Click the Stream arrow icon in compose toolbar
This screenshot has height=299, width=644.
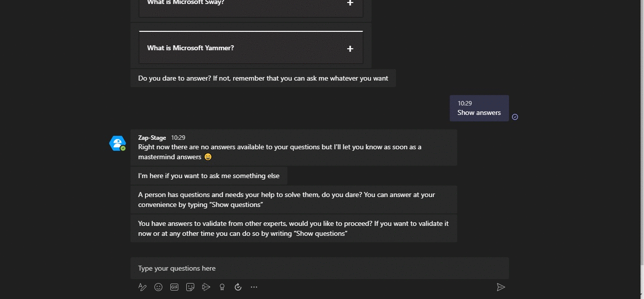click(x=206, y=287)
